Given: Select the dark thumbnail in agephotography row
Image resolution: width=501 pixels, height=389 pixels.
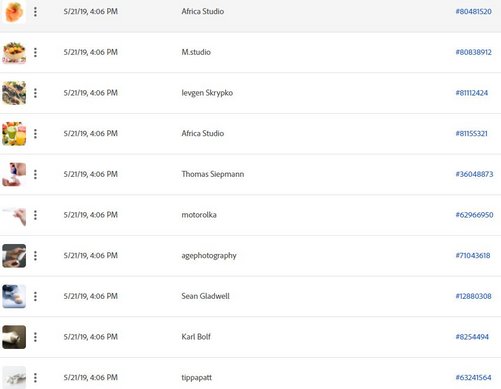Looking at the screenshot, I should click(x=14, y=256).
